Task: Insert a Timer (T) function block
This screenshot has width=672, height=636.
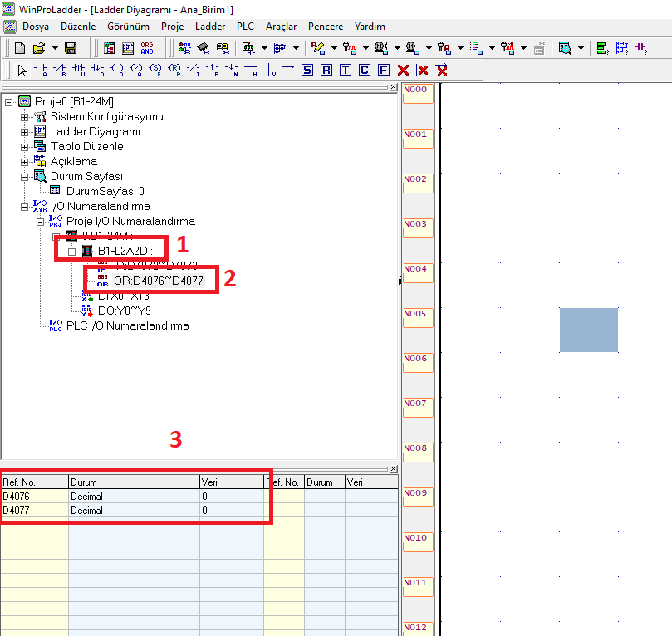Action: click(x=346, y=70)
